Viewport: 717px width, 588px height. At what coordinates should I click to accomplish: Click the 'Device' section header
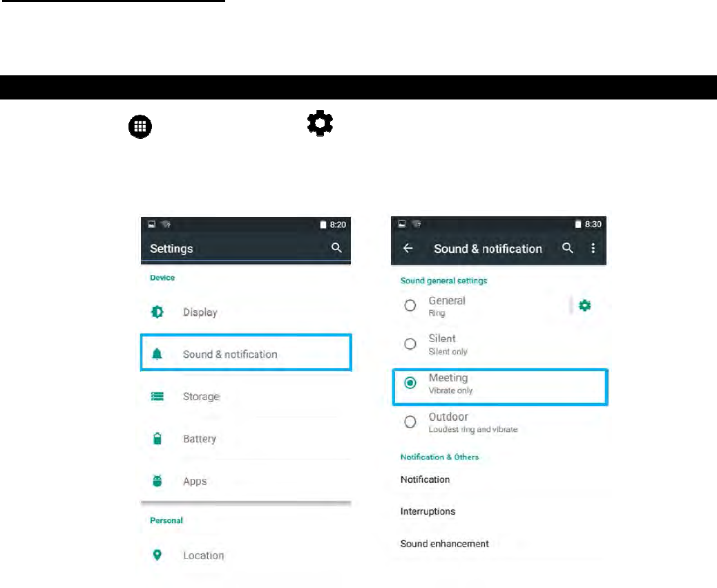162,278
